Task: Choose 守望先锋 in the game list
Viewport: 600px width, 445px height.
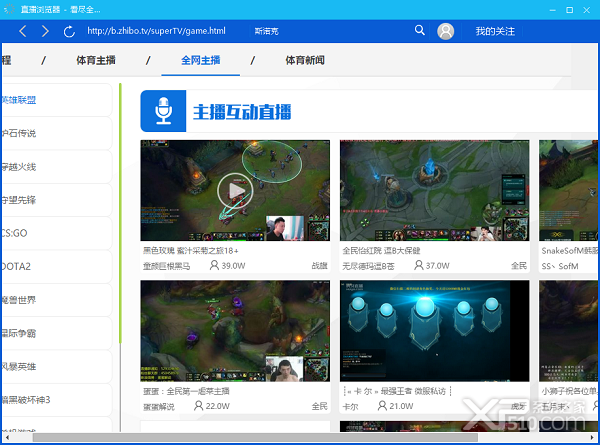Action: (x=57, y=200)
